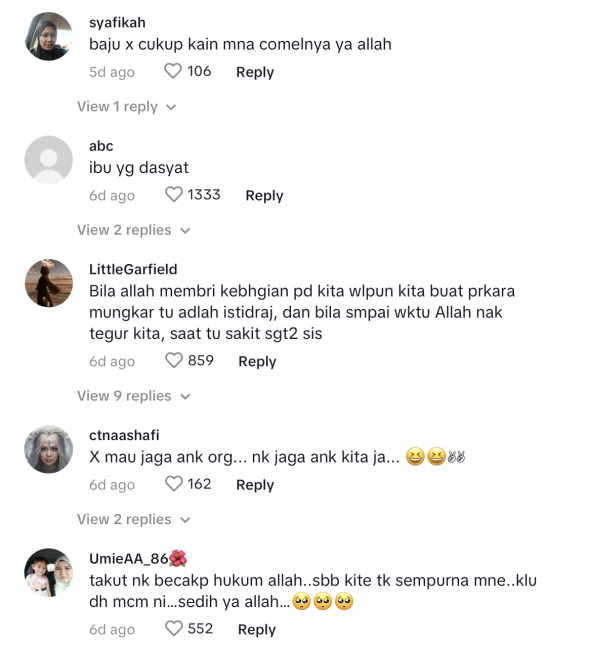
Task: Expand View 1 reply under syafikah
Action: point(126,107)
